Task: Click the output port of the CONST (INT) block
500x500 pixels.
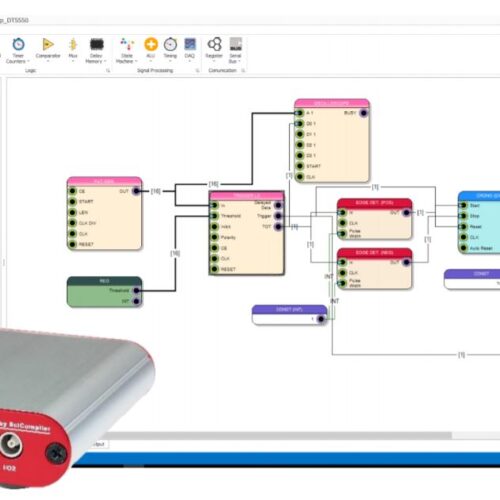Action: pyautogui.click(x=321, y=319)
